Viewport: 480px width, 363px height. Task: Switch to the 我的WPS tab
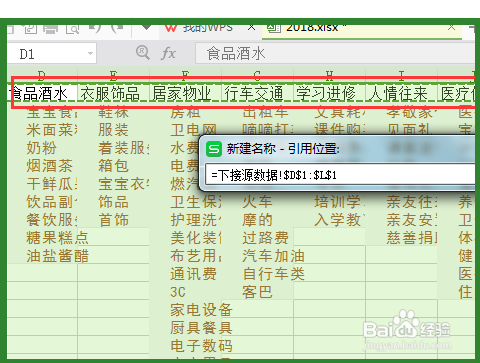point(208,28)
